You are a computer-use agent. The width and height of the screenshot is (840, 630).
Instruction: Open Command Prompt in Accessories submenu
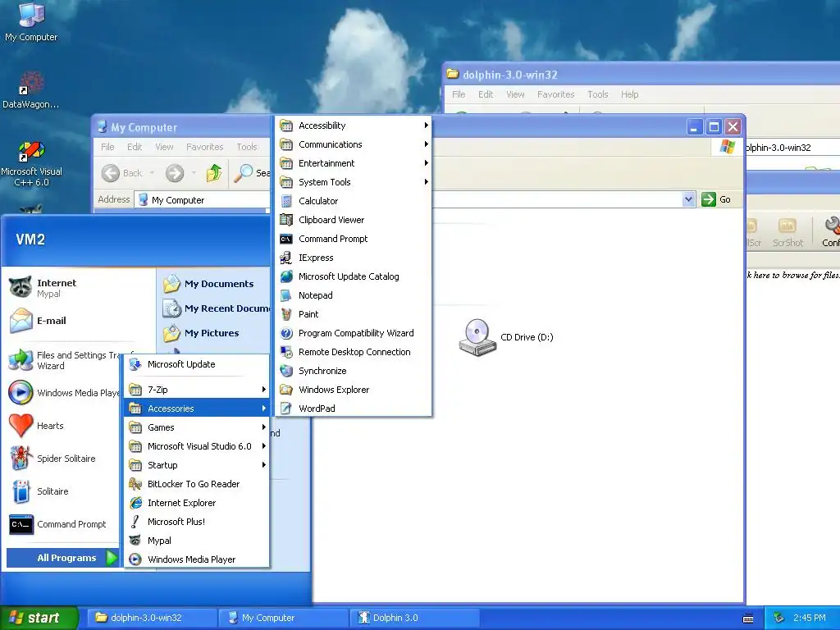click(x=354, y=239)
